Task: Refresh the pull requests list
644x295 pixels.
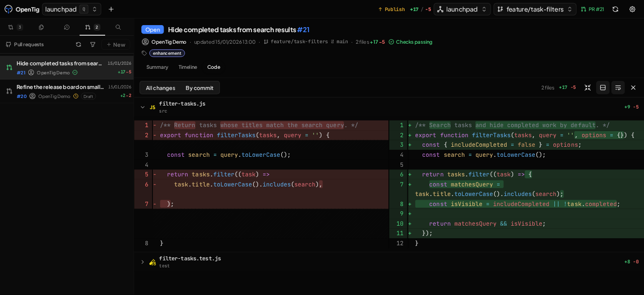Action: pos(78,44)
